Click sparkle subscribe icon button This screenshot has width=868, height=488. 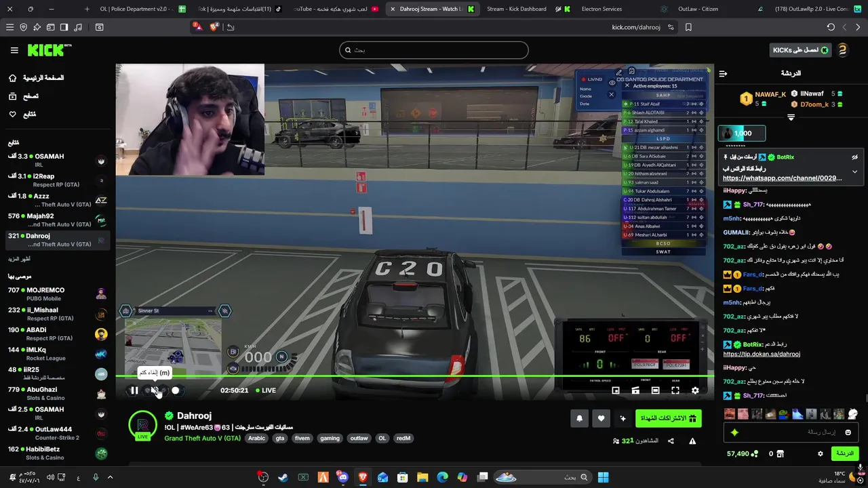pyautogui.click(x=623, y=419)
